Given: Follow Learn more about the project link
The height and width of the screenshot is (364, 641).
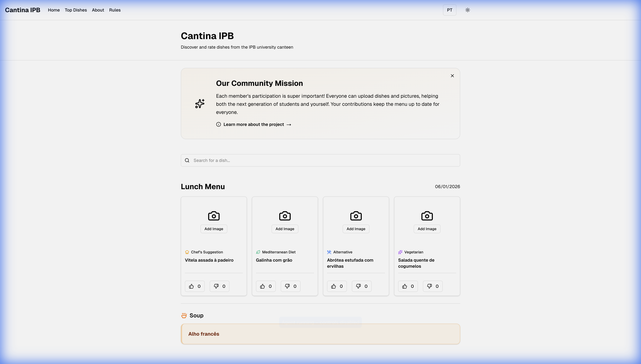Looking at the screenshot, I should tap(254, 125).
